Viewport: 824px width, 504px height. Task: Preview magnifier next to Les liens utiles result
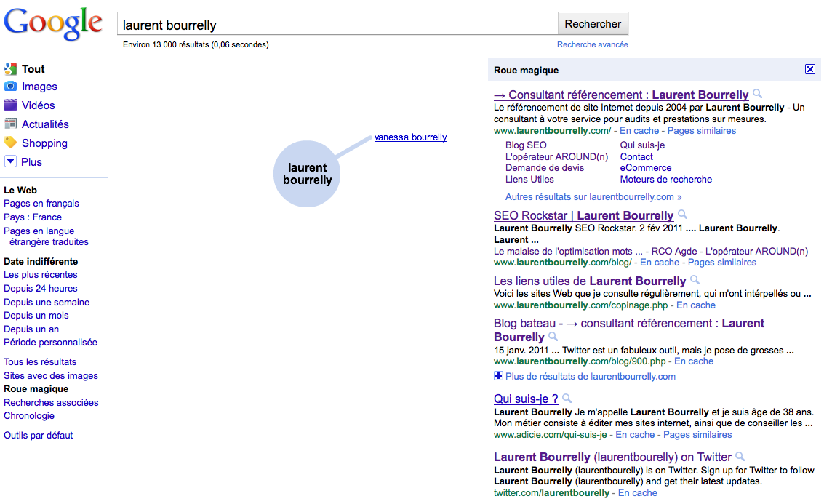(695, 279)
